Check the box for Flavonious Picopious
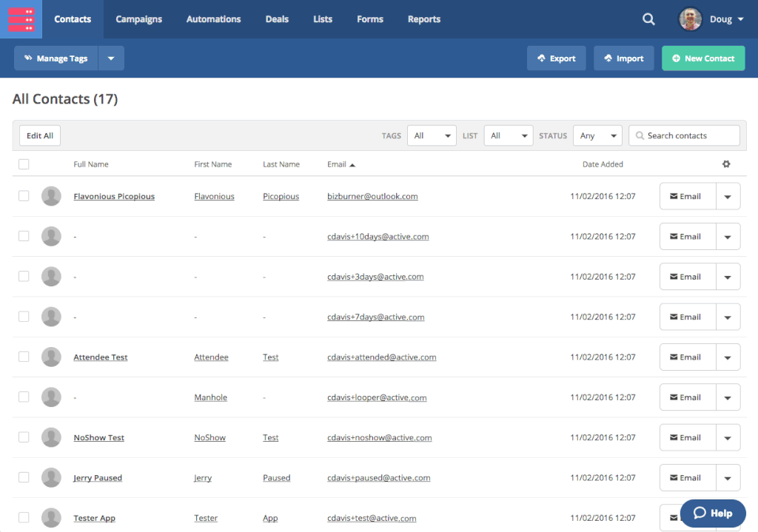This screenshot has width=758, height=532. (24, 196)
